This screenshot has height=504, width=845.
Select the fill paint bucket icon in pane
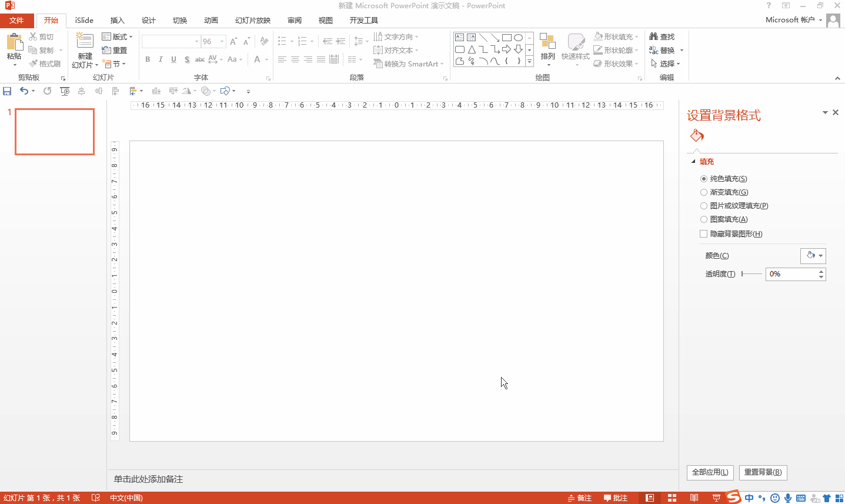pos(697,136)
